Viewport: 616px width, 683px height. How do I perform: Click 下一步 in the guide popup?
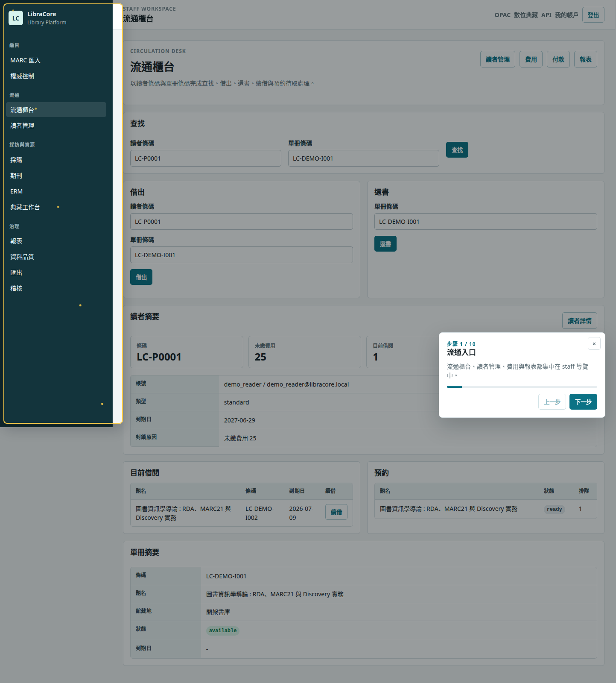(x=583, y=402)
